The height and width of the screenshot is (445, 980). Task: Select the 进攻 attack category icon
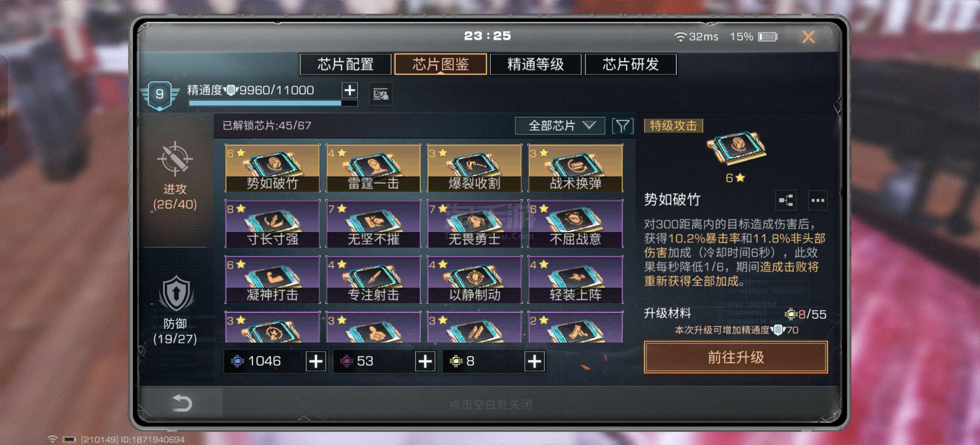[175, 159]
